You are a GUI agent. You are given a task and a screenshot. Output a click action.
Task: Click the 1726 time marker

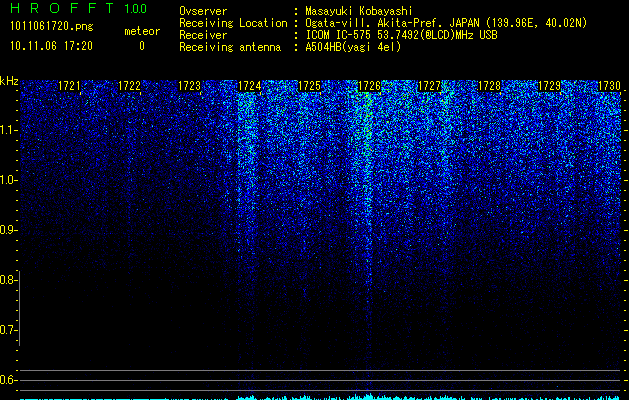pos(369,86)
